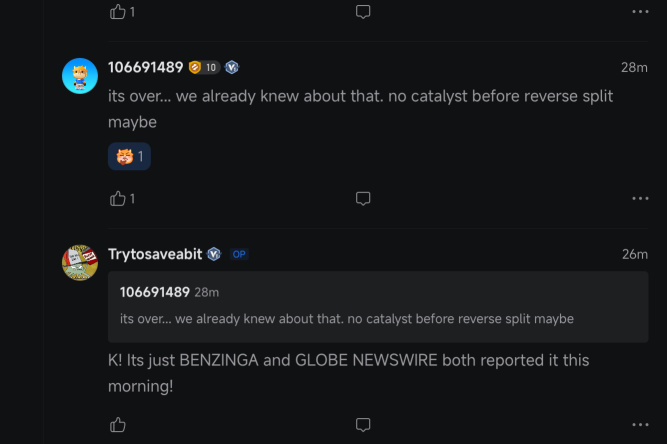Image resolution: width=667 pixels, height=444 pixels.
Task: Open the Trytosaveabit username link
Action: (155, 254)
